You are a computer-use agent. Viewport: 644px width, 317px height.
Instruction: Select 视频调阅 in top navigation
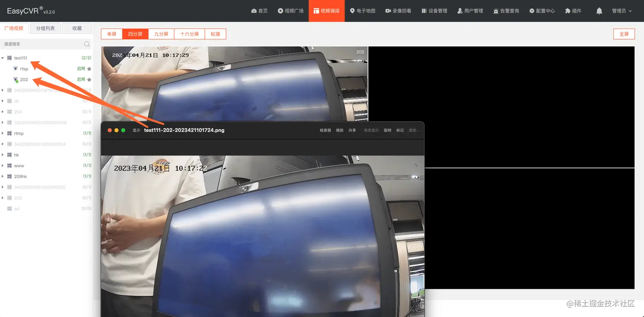pyautogui.click(x=327, y=11)
